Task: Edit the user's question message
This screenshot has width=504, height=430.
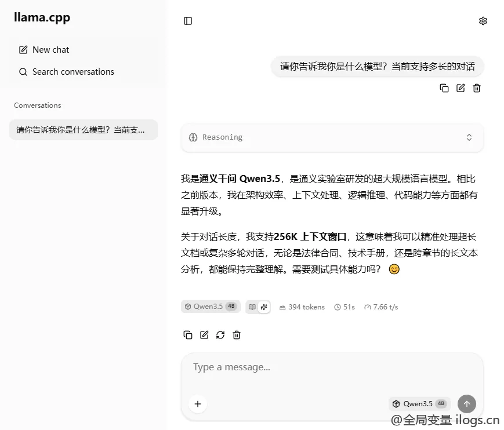Action: [x=461, y=88]
